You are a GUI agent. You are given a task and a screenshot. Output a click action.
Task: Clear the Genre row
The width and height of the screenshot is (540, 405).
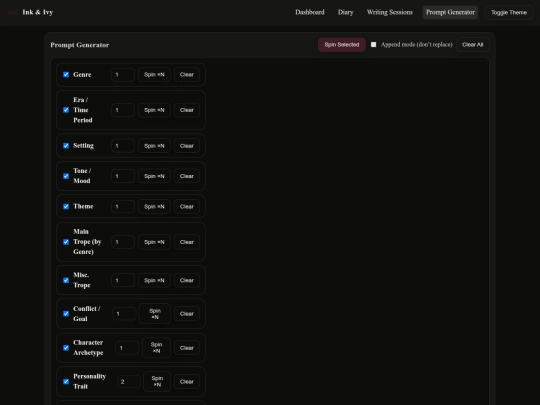187,75
